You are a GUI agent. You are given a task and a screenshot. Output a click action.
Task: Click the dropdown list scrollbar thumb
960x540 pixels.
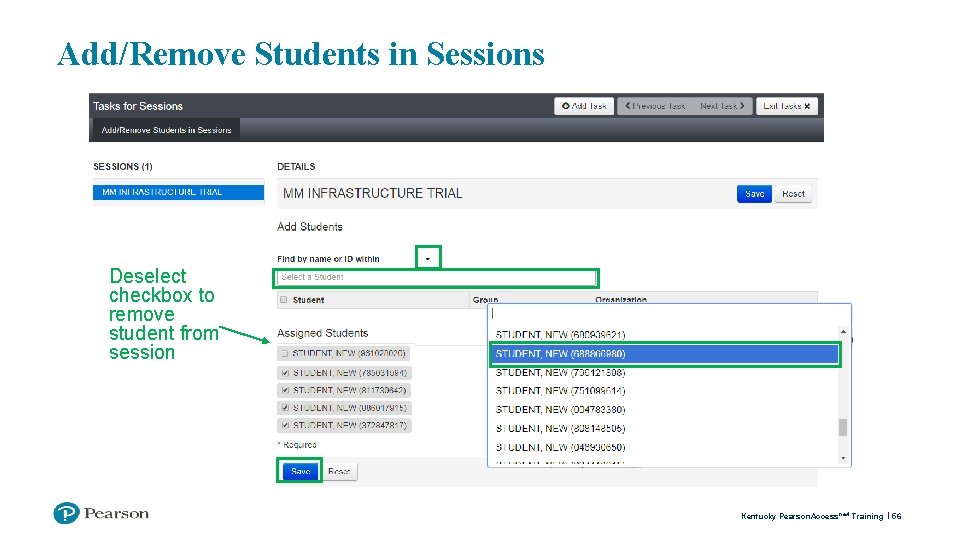(843, 427)
